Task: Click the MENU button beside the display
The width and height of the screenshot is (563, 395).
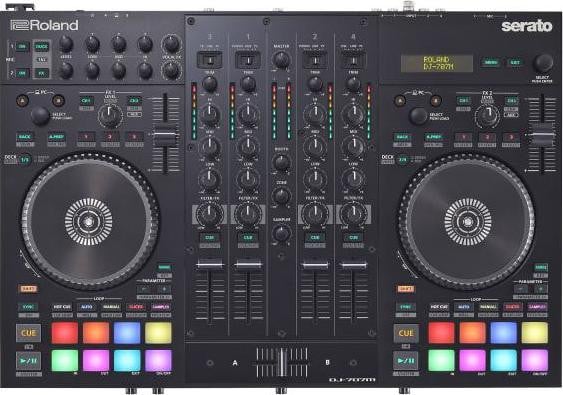Action: coord(490,62)
